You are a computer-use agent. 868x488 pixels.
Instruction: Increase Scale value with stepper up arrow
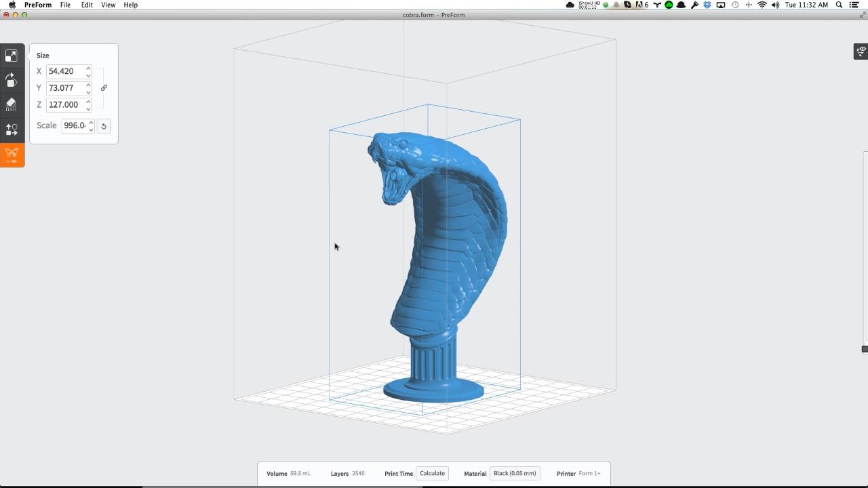(x=91, y=122)
